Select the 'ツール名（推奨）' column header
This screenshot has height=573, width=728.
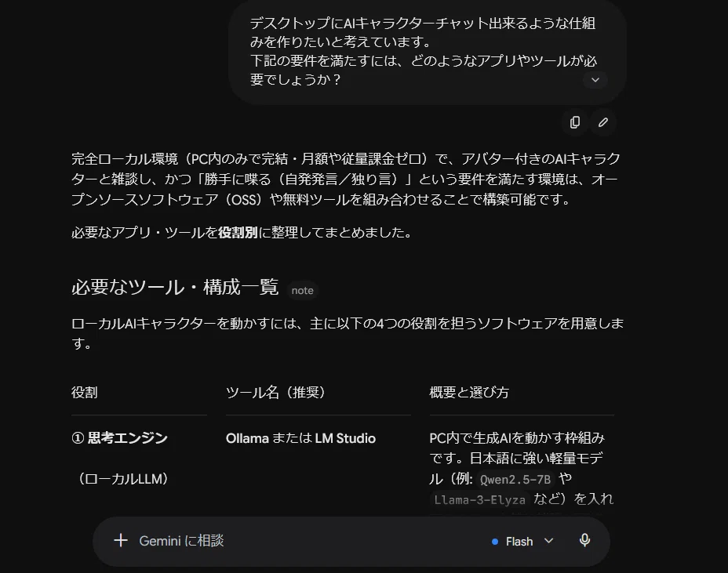tap(278, 393)
